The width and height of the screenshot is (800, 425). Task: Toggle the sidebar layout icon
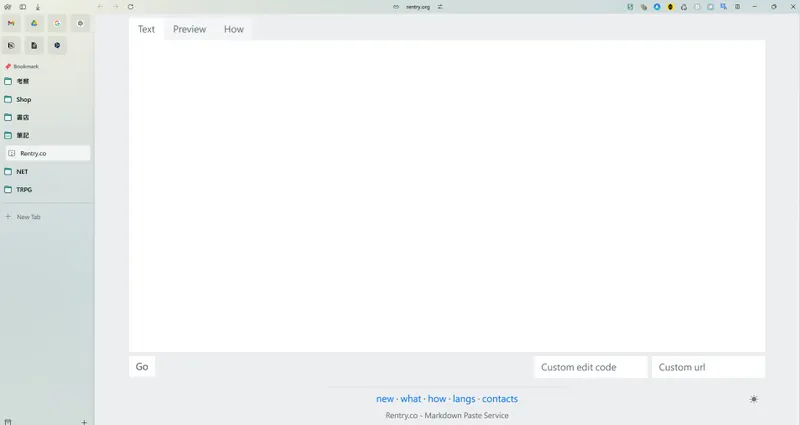pos(23,7)
